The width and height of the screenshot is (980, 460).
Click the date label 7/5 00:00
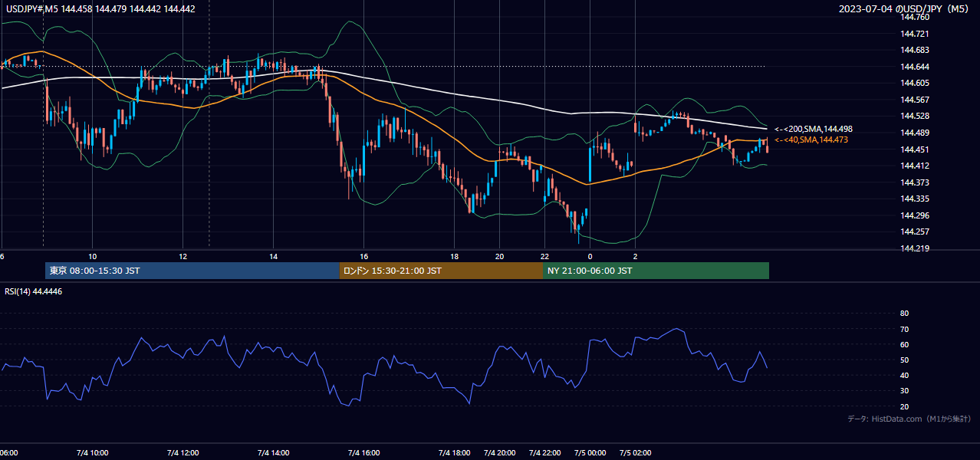click(x=590, y=453)
